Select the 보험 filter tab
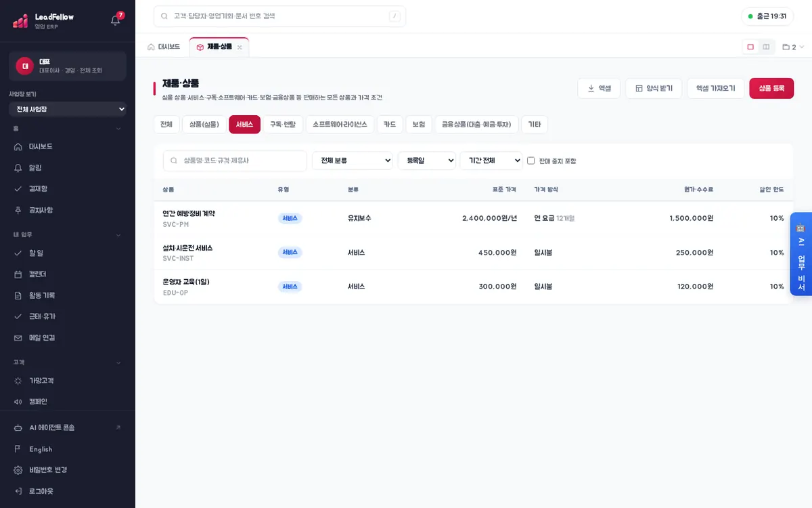The height and width of the screenshot is (508, 812). (419, 125)
